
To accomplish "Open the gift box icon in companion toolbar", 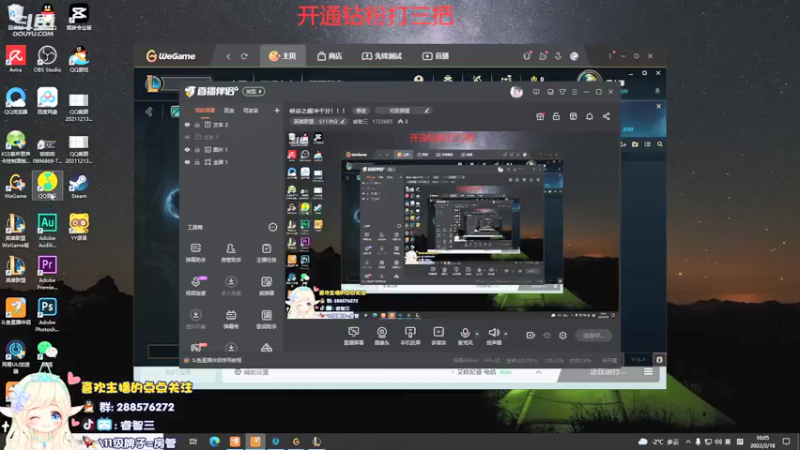I will (x=540, y=117).
